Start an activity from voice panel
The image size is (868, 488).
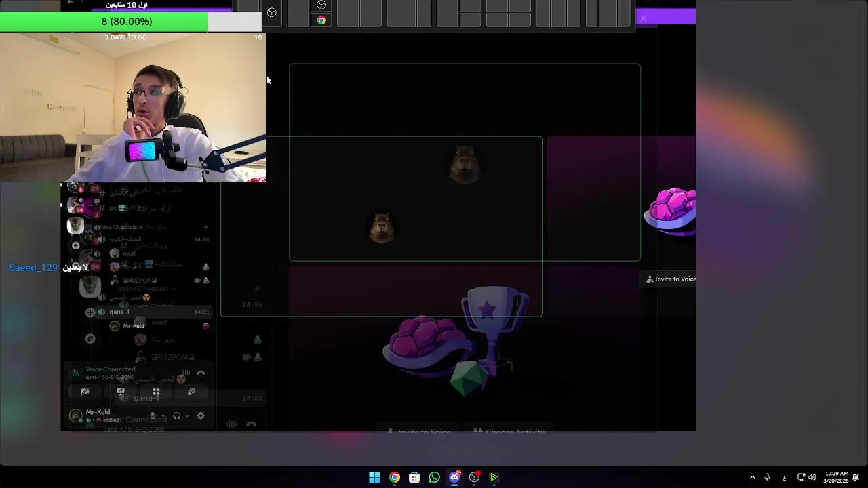click(156, 392)
